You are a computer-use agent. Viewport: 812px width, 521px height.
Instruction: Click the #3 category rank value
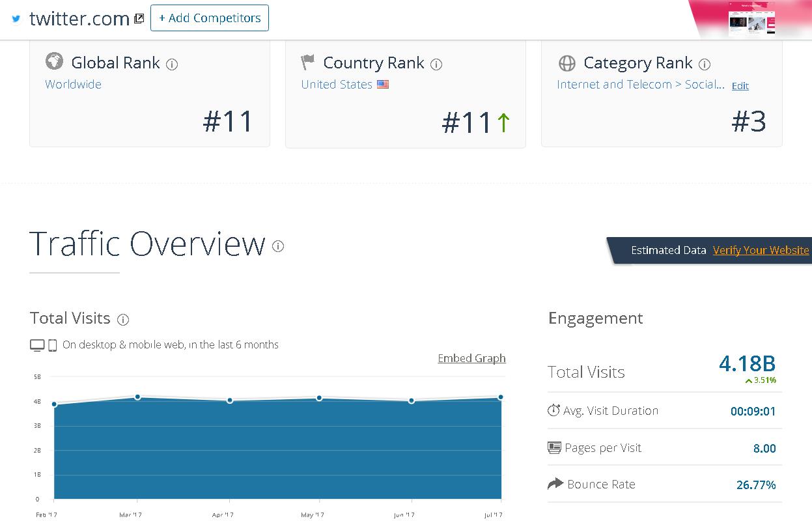tap(749, 122)
